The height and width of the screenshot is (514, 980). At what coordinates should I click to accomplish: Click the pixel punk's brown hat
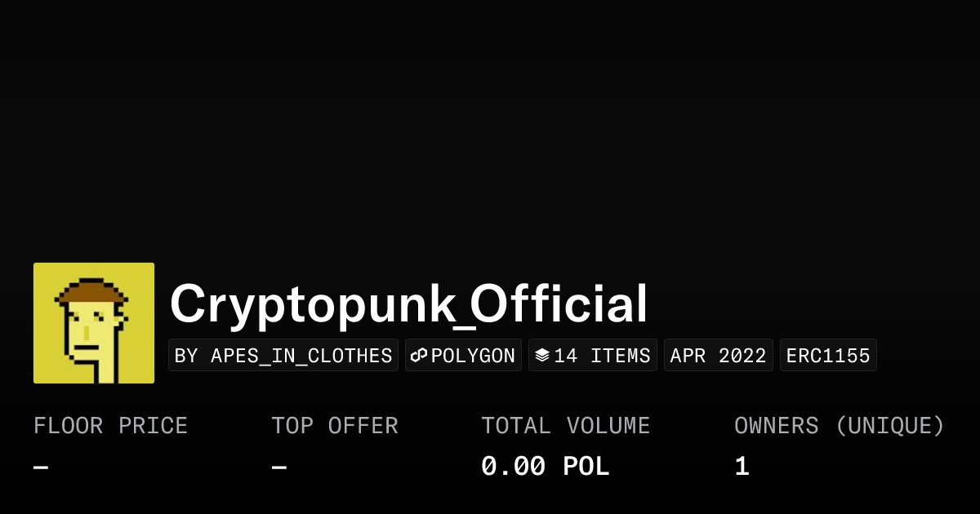tap(91, 291)
